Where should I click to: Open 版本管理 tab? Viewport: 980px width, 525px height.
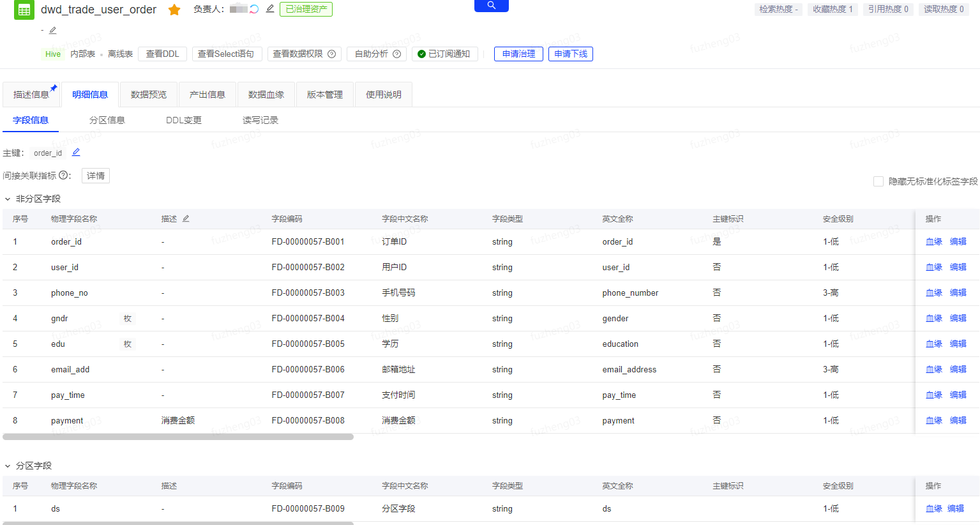[325, 95]
